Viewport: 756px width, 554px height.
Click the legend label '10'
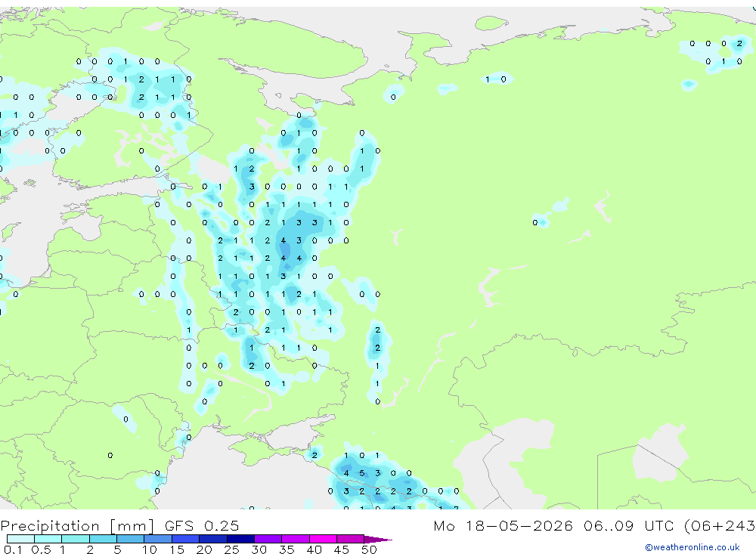tap(149, 549)
